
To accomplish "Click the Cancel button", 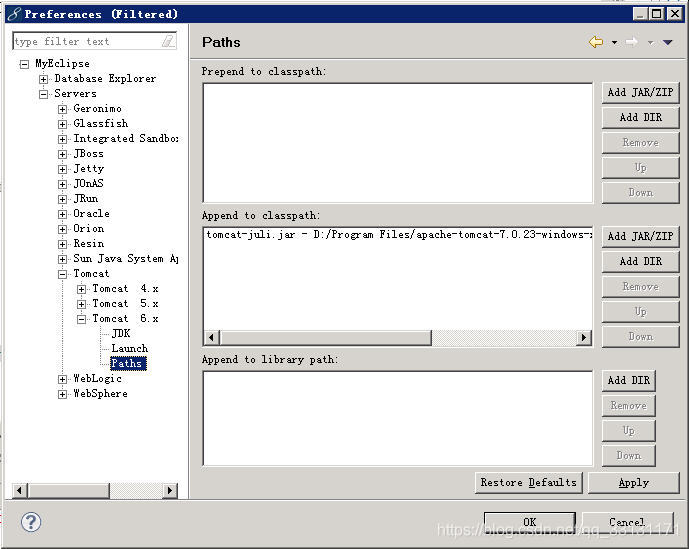I will click(627, 522).
